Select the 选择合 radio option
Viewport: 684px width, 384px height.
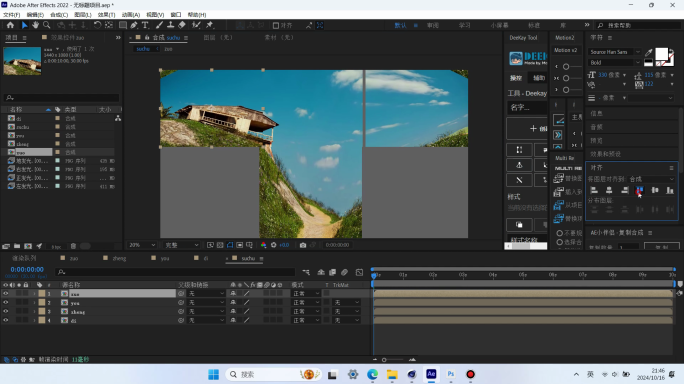pyautogui.click(x=560, y=242)
